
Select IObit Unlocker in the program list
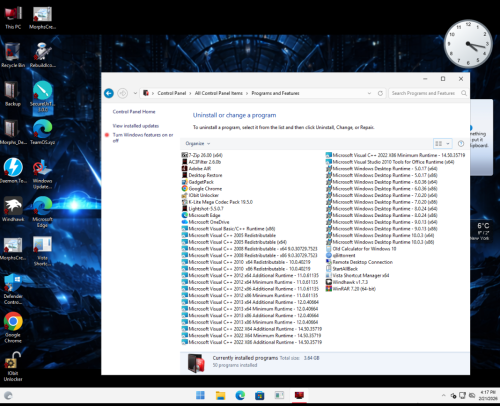200,195
